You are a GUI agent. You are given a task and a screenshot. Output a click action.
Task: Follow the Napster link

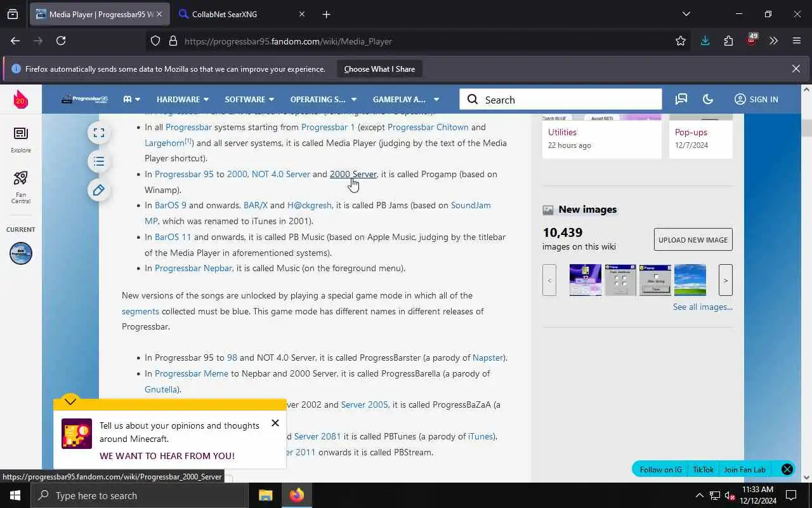[488, 358]
